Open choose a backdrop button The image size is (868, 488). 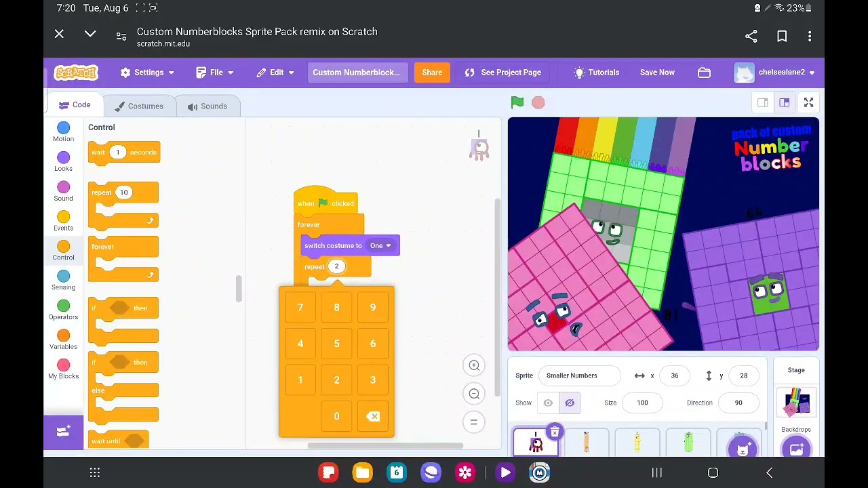pyautogui.click(x=796, y=448)
